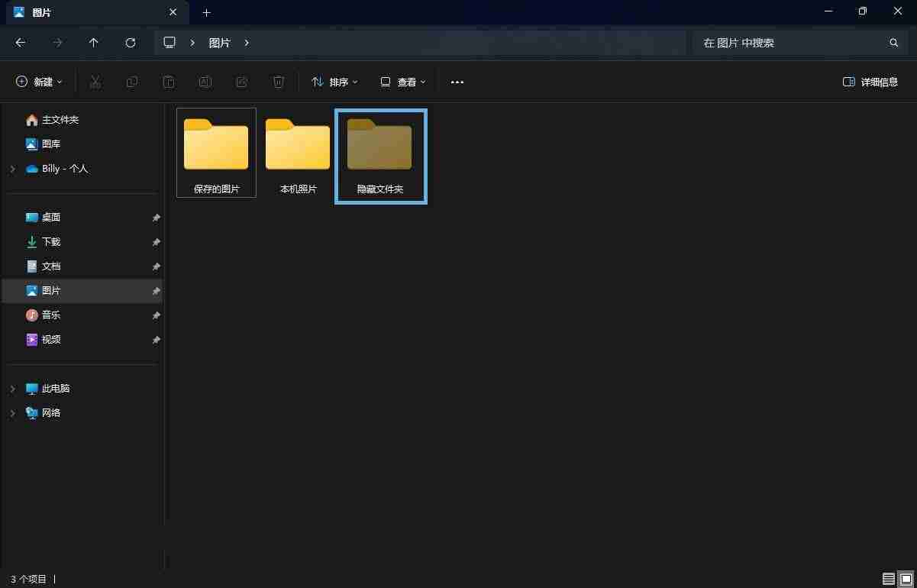The width and height of the screenshot is (917, 588).
Task: Refresh the current folder view
Action: point(131,43)
